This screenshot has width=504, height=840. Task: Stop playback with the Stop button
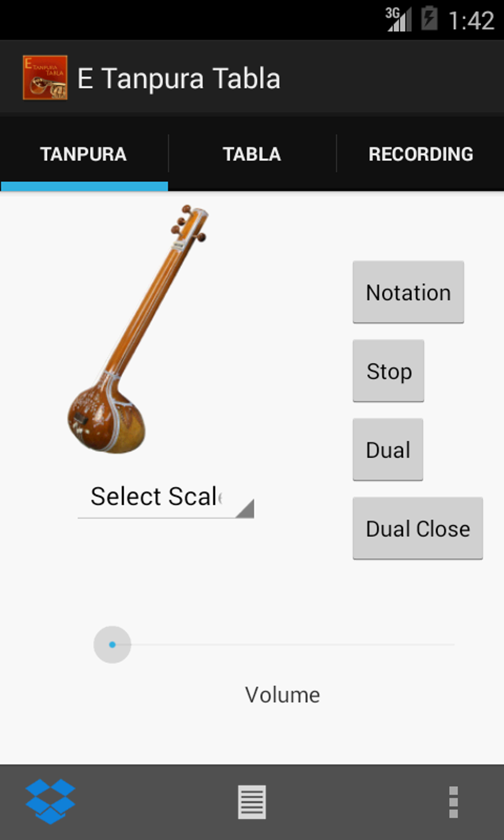tap(388, 371)
